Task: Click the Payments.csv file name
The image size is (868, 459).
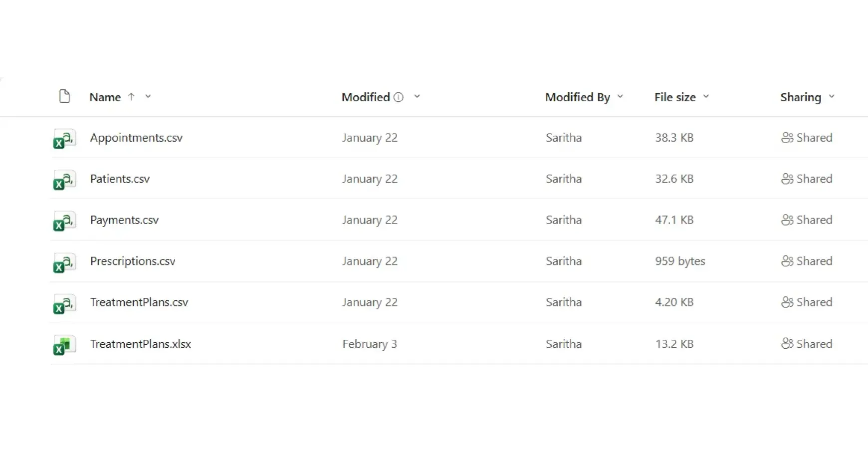Action: point(124,220)
